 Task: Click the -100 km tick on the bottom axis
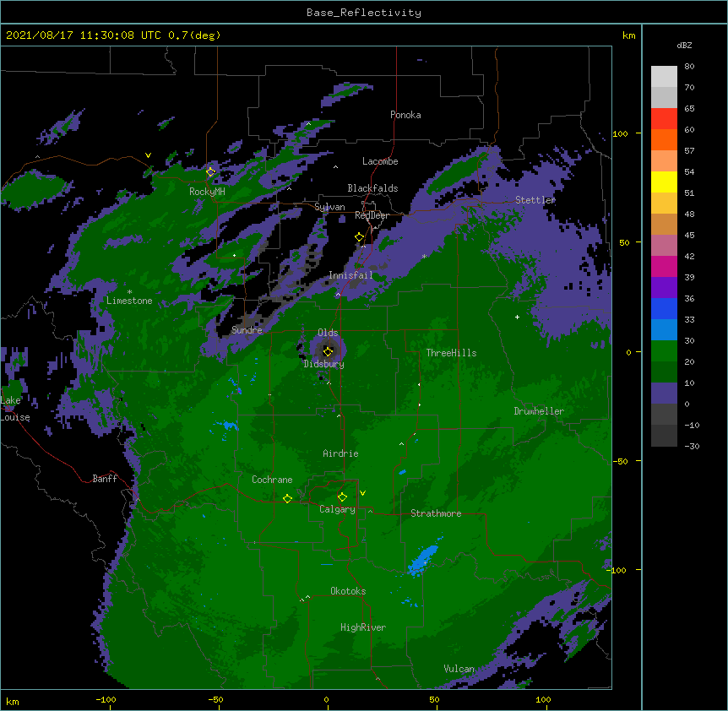point(106,699)
